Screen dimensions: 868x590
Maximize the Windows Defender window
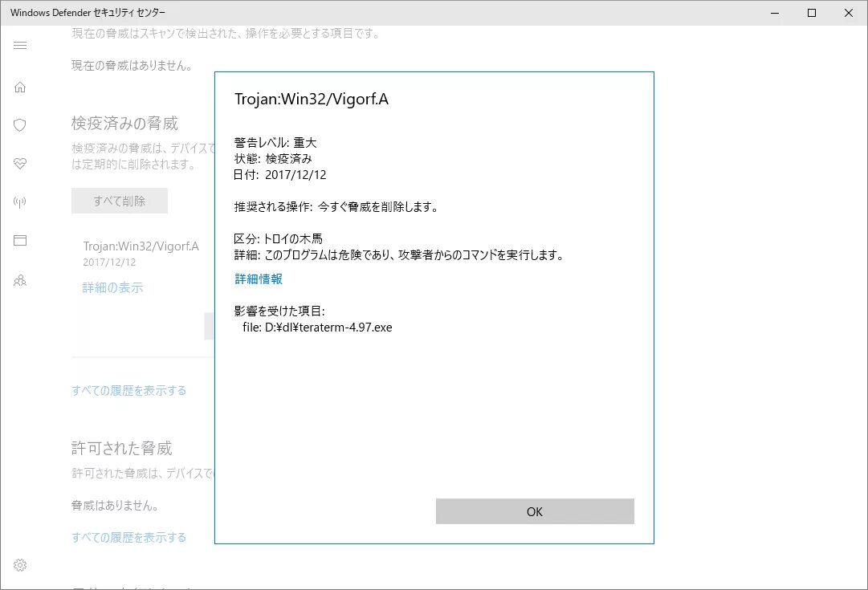pyautogui.click(x=812, y=13)
